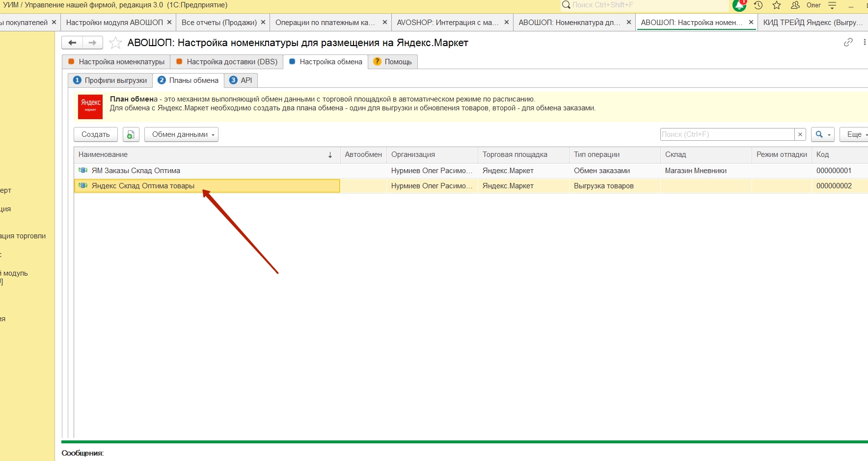This screenshot has width=868, height=461.
Task: Open the history clock icon
Action: pos(758,5)
